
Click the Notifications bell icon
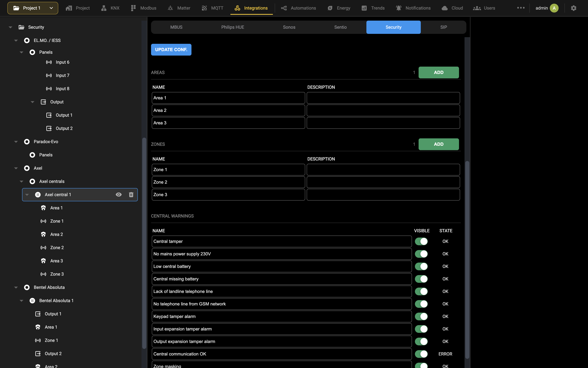pos(399,8)
